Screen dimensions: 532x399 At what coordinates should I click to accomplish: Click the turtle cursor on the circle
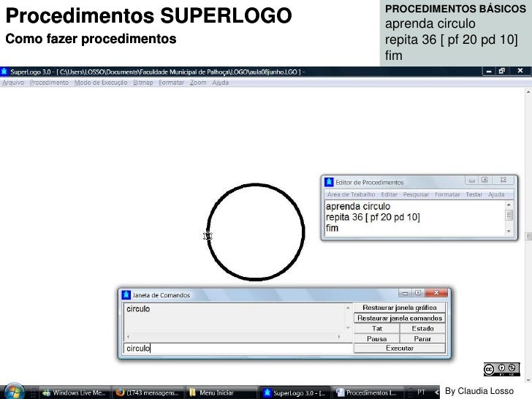[x=208, y=235]
